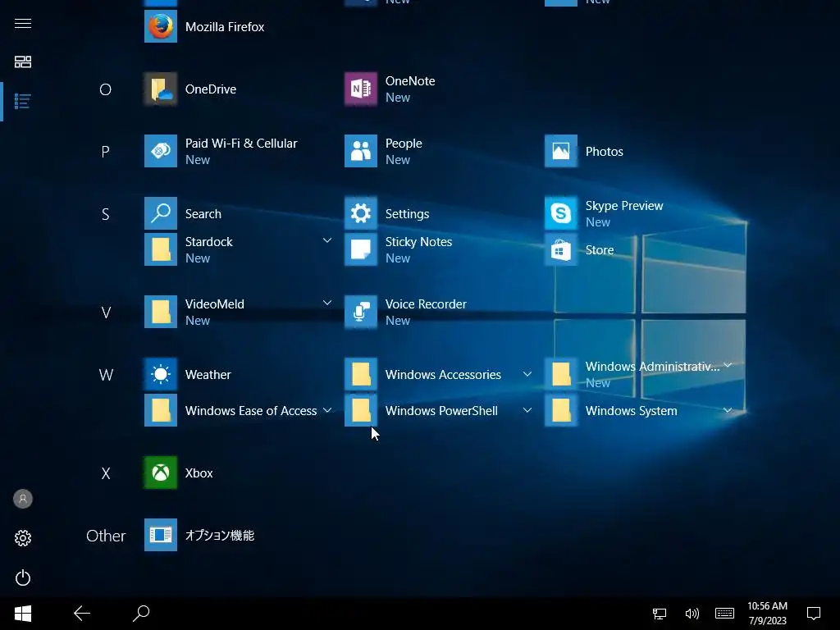840x630 pixels.
Task: Expand the Stardock folder chevron
Action: (326, 240)
